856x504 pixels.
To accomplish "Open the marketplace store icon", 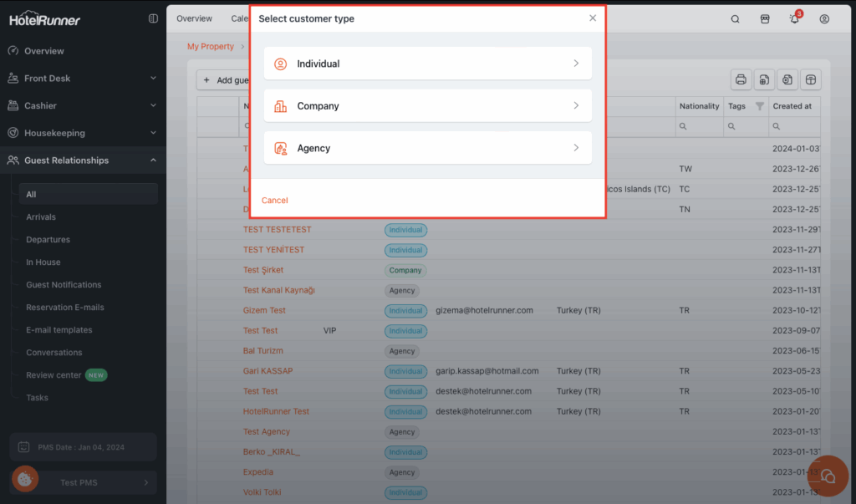I will [764, 19].
